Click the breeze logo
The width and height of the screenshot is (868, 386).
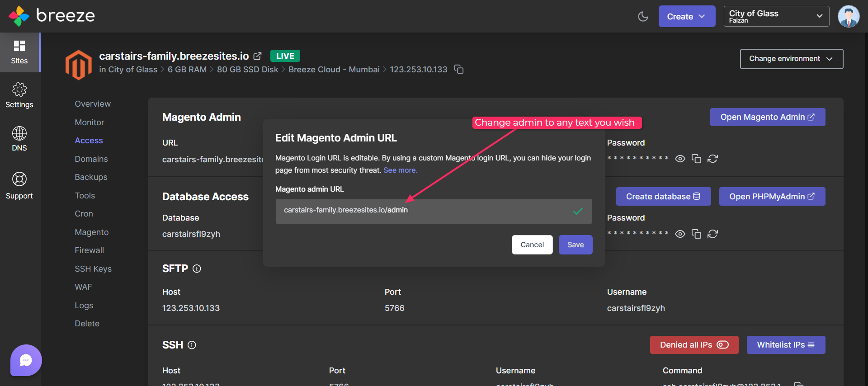coord(52,16)
